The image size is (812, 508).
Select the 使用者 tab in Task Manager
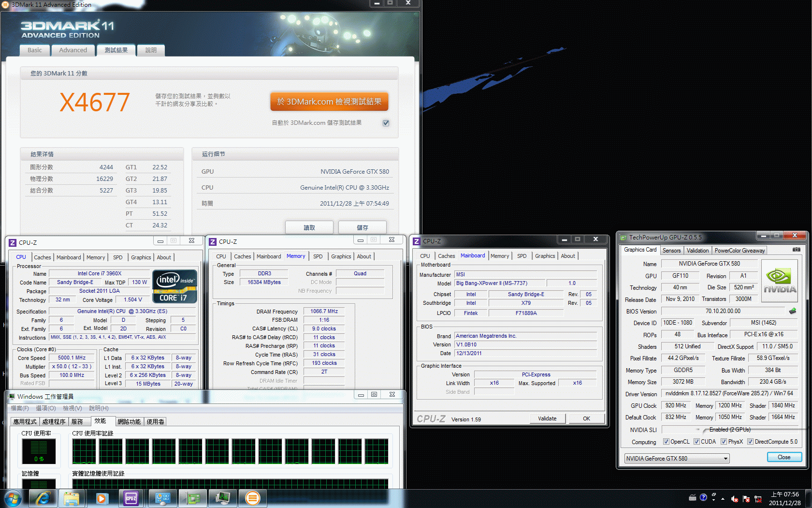pyautogui.click(x=155, y=422)
